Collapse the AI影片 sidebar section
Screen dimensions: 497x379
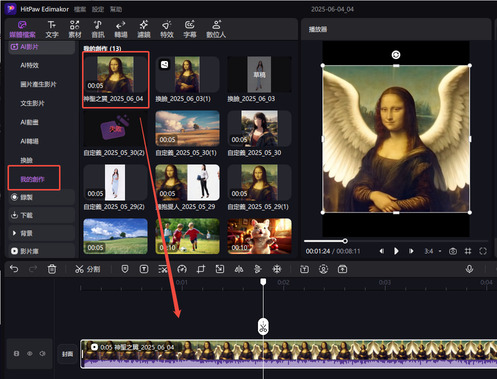pos(41,47)
